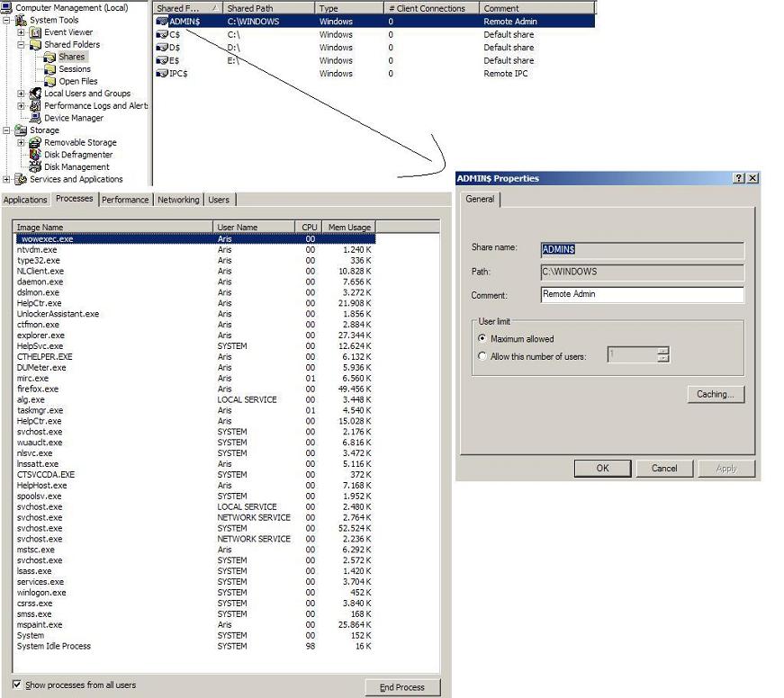Click the Sessions folder icon
Image resolution: width=784 pixels, height=698 pixels.
point(50,69)
